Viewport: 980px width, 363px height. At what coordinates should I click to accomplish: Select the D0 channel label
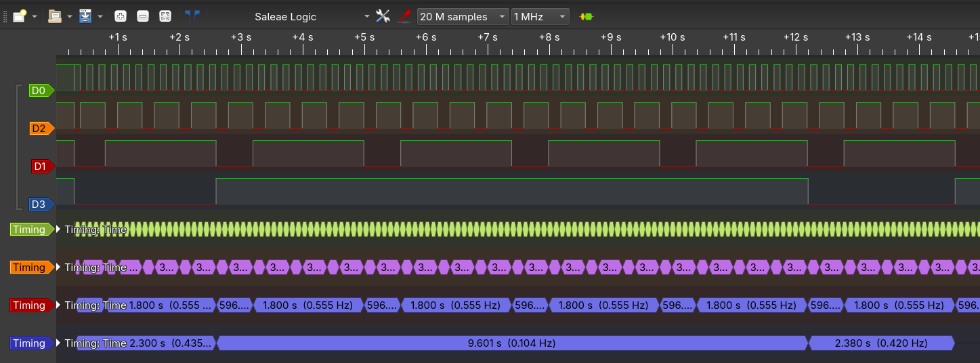(39, 90)
